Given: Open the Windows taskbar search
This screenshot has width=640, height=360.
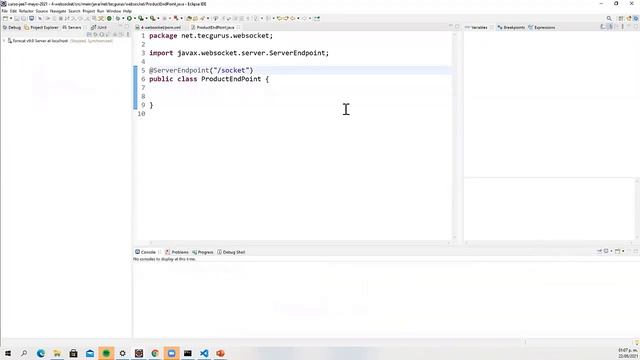Looking at the screenshot, I should pyautogui.click(x=24, y=353).
